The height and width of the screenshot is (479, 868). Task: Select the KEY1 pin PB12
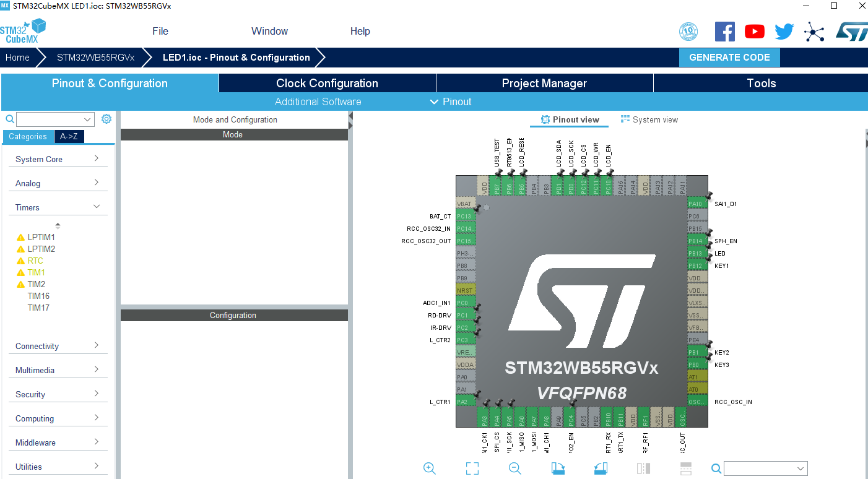click(695, 265)
